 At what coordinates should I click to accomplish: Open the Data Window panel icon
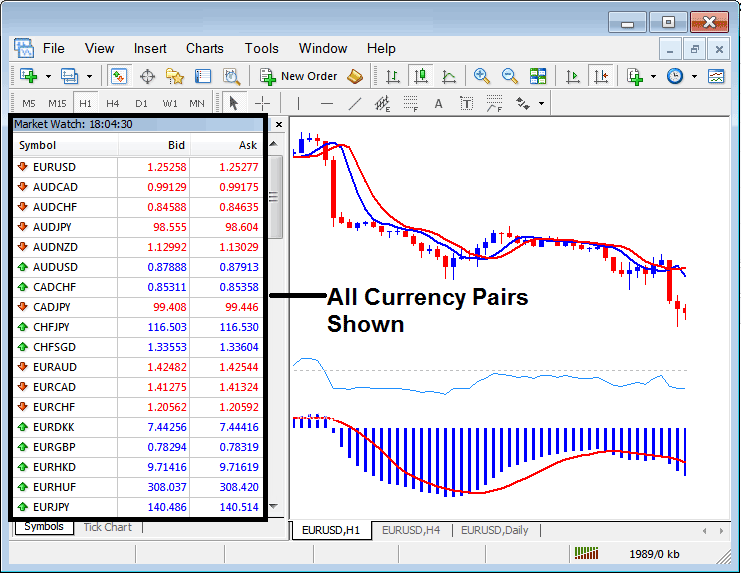147,76
